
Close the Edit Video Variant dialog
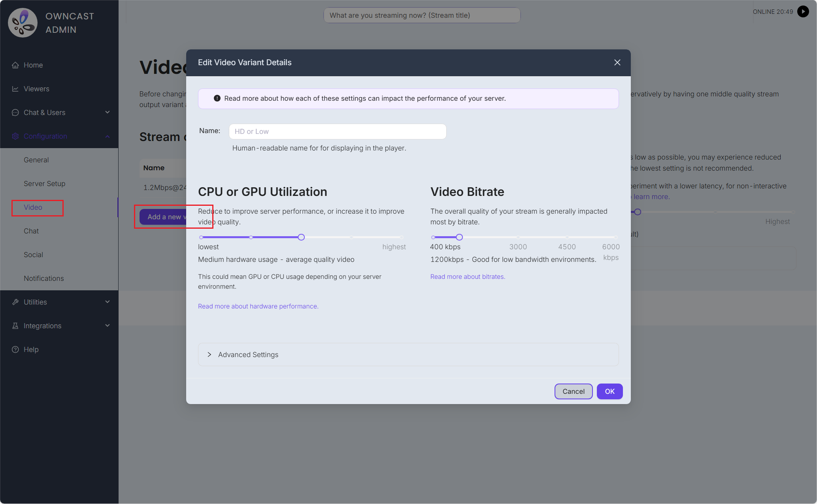[x=617, y=62]
